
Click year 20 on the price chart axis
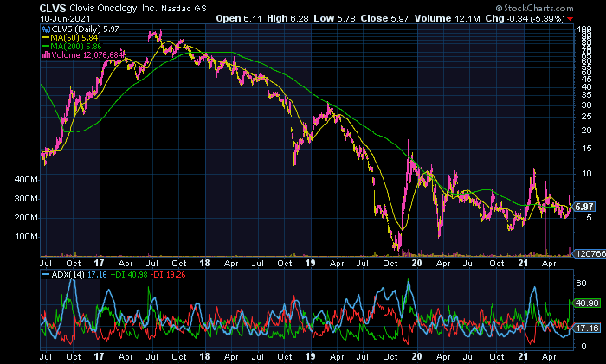pyautogui.click(x=416, y=263)
